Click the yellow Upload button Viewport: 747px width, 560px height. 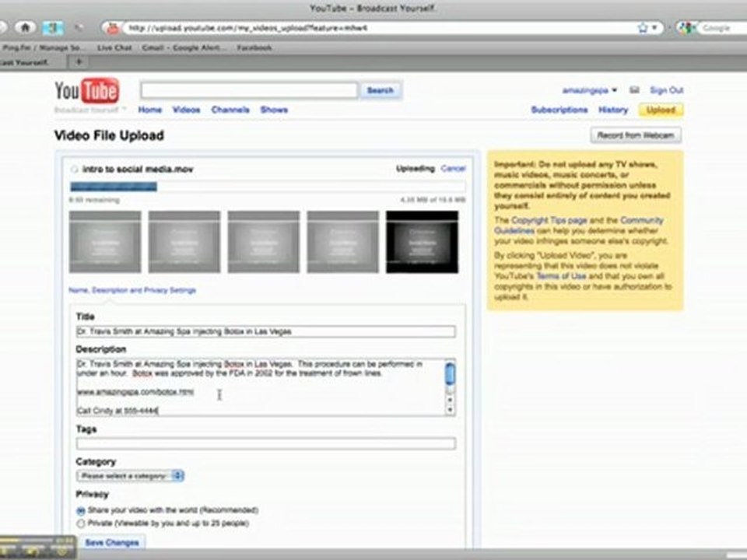click(x=661, y=110)
